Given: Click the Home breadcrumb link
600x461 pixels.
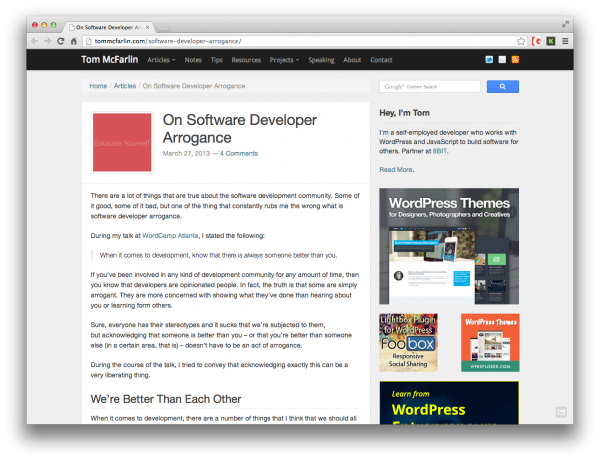Looking at the screenshot, I should point(98,86).
